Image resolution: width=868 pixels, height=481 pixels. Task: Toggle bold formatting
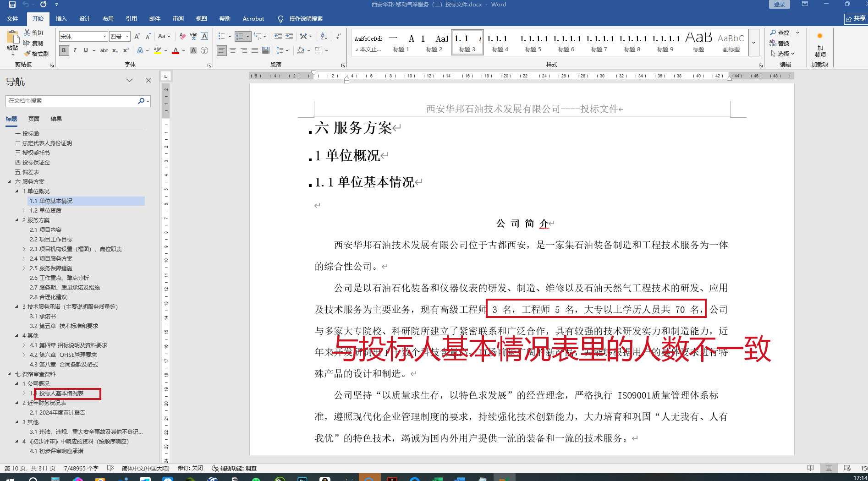pyautogui.click(x=64, y=50)
